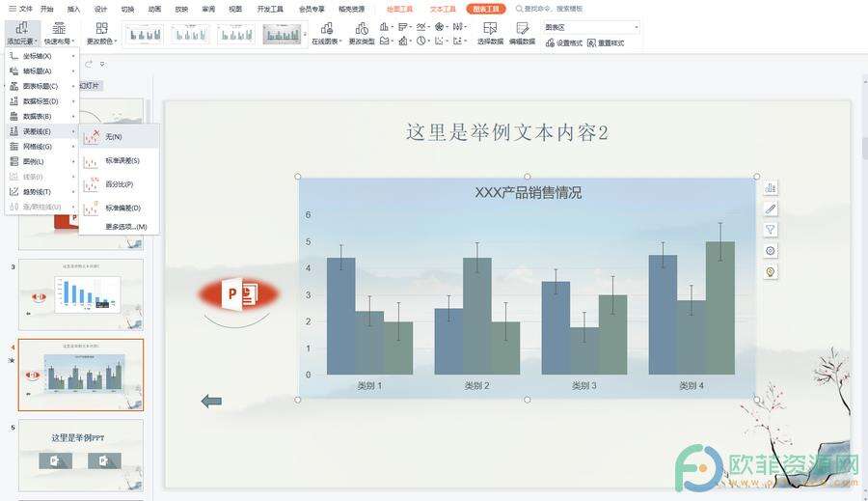Insert bar chart from ribbon small icon
Image resolution: width=868 pixels, height=501 pixels.
click(403, 27)
